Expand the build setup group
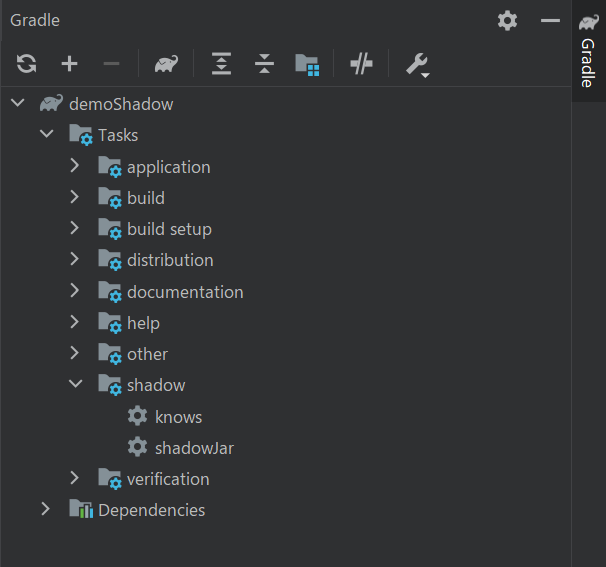This screenshot has height=567, width=606. coord(75,228)
